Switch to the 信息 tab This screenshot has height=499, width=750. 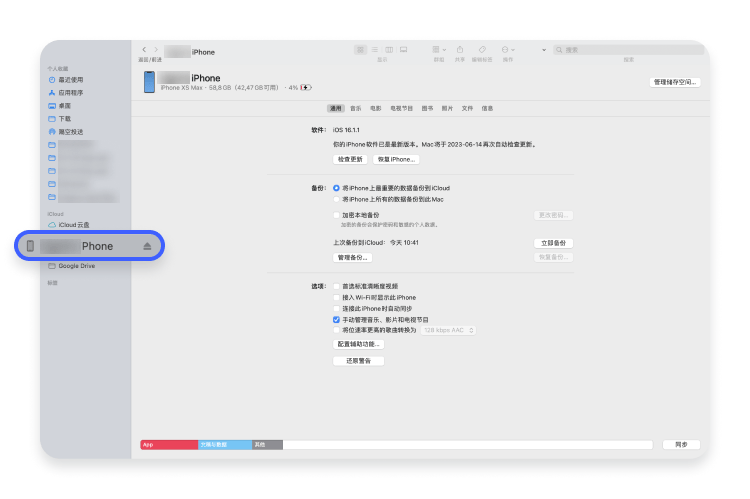(x=487, y=109)
